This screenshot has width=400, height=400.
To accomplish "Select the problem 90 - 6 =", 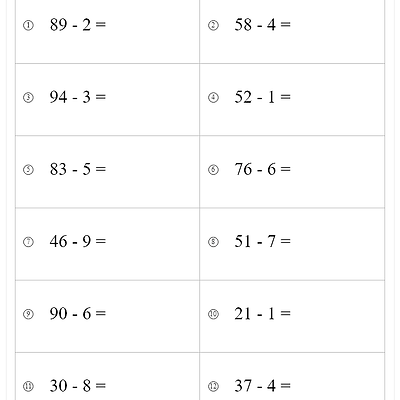I will [x=78, y=313].
